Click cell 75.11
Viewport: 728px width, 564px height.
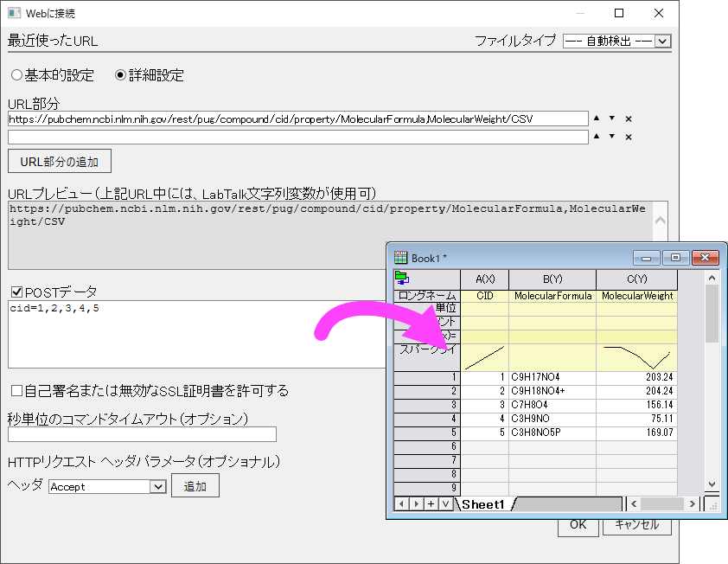coord(636,419)
